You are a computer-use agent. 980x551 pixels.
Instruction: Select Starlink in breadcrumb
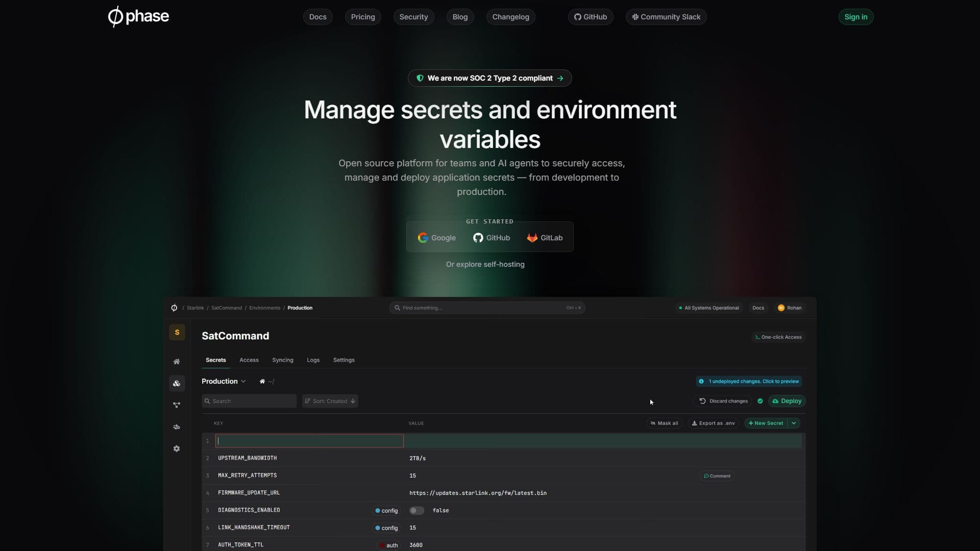pyautogui.click(x=195, y=308)
